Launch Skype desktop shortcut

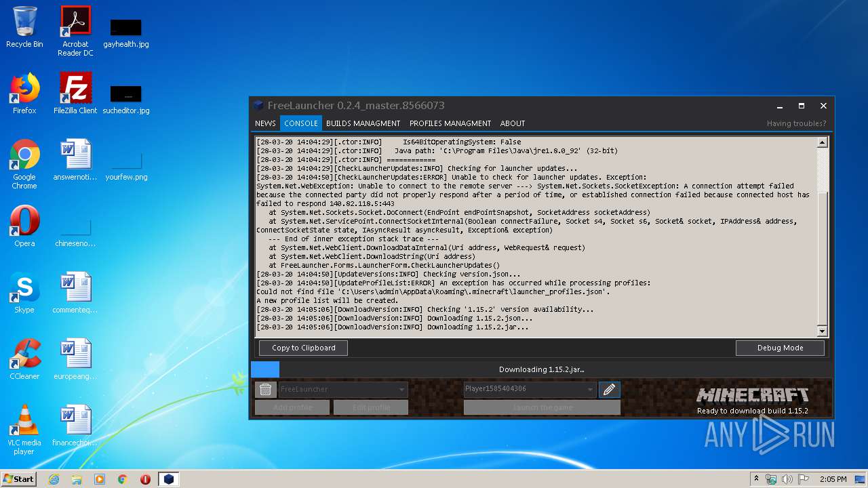[24, 293]
